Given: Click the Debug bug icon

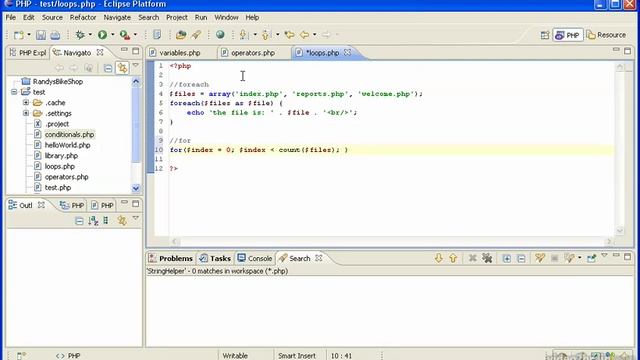Looking at the screenshot, I should click(80, 35).
